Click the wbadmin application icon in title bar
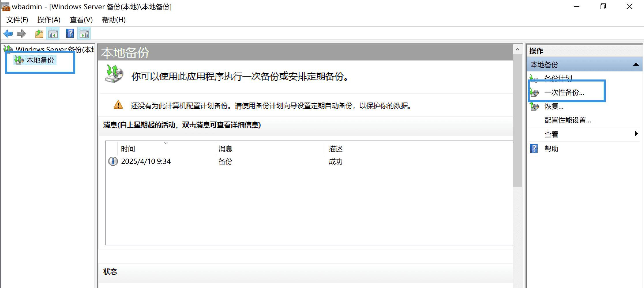Image resolution: width=644 pixels, height=288 pixels. 6,6
